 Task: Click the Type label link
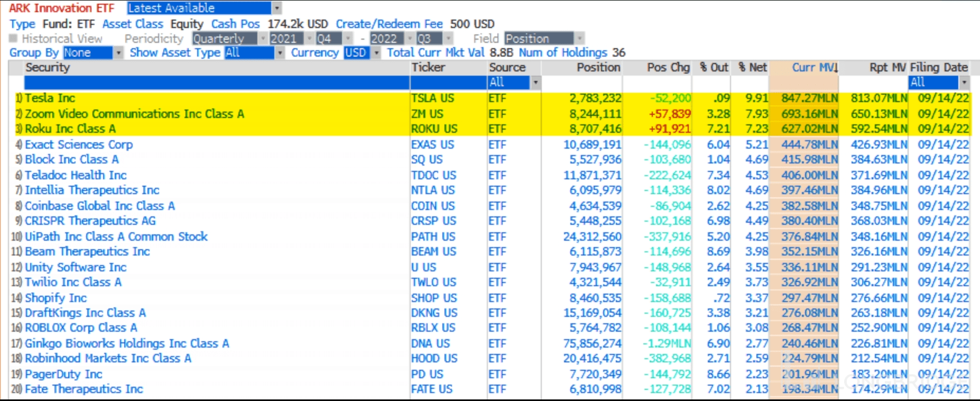(22, 24)
